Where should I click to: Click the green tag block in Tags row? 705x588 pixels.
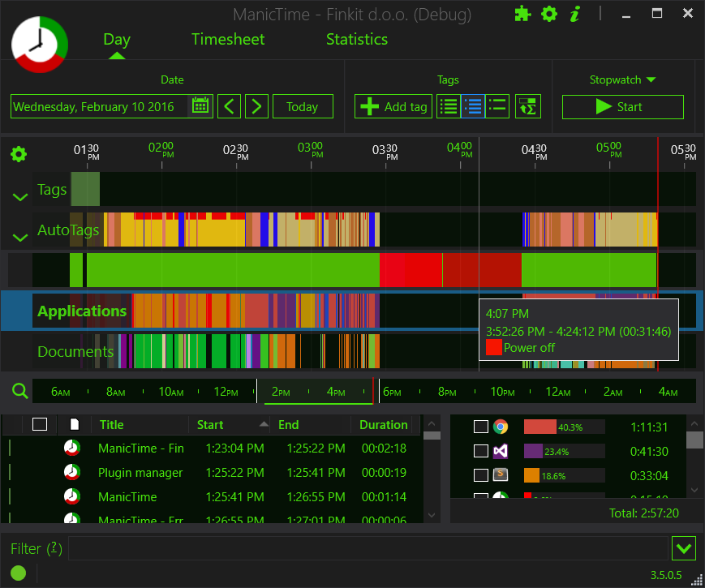[x=85, y=189]
